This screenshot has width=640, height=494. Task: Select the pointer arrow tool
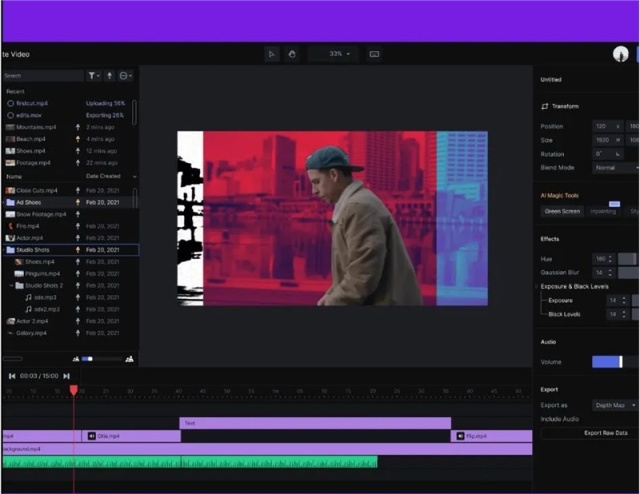[271, 54]
